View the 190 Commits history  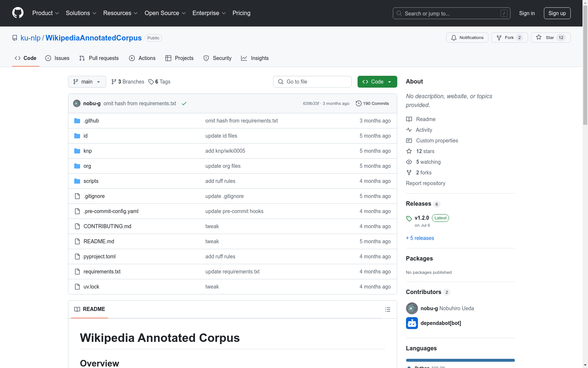[x=372, y=103]
